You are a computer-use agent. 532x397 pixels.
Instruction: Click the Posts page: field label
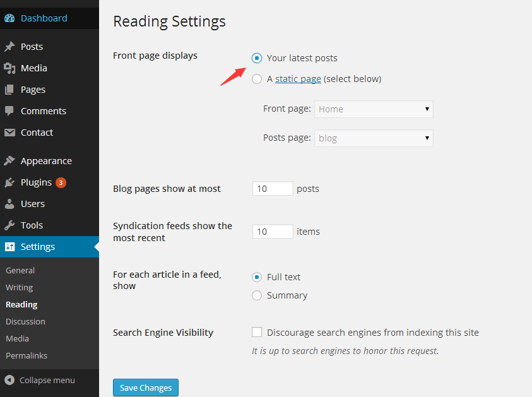287,138
